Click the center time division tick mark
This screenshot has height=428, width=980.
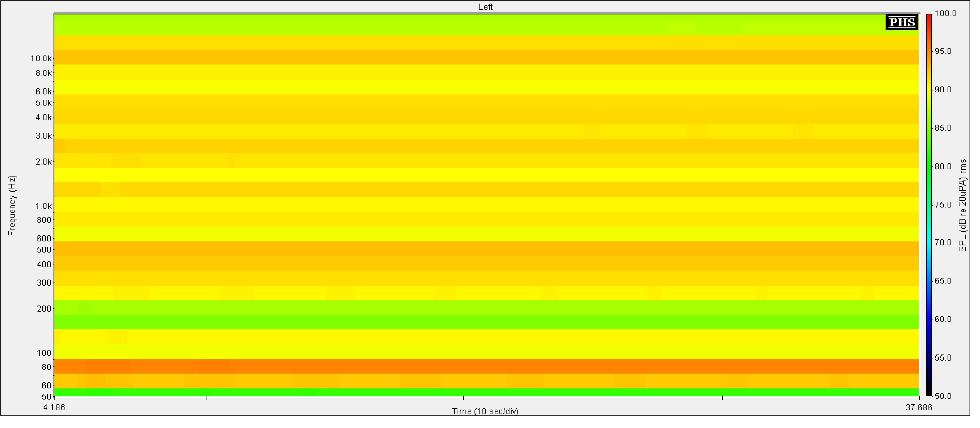(463, 398)
